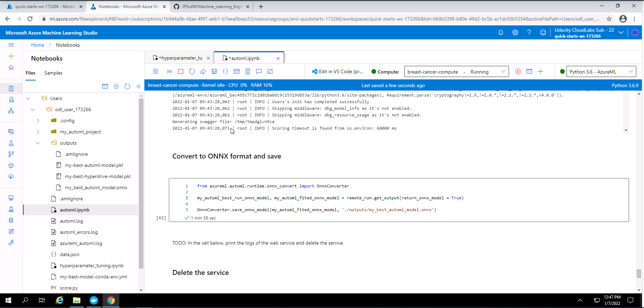Open Automated ML from the sidebar
Image resolution: width=644 pixels, height=308 pixels.
(x=11, y=100)
